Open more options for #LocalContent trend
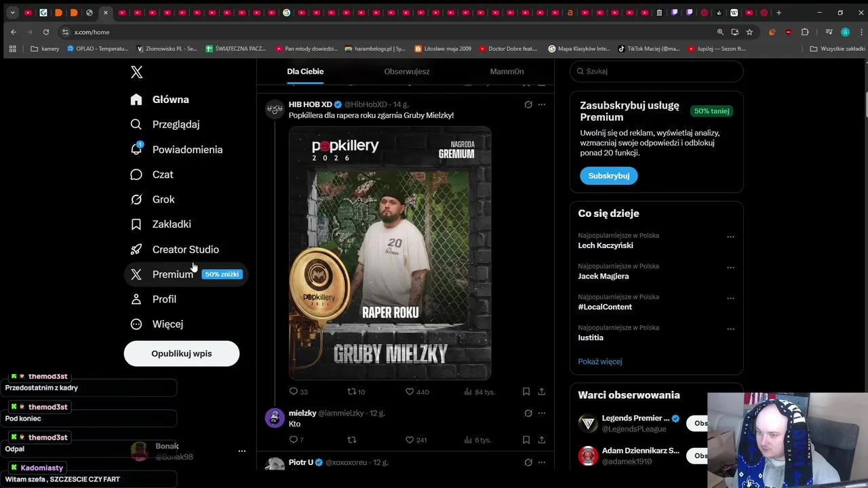 [730, 298]
